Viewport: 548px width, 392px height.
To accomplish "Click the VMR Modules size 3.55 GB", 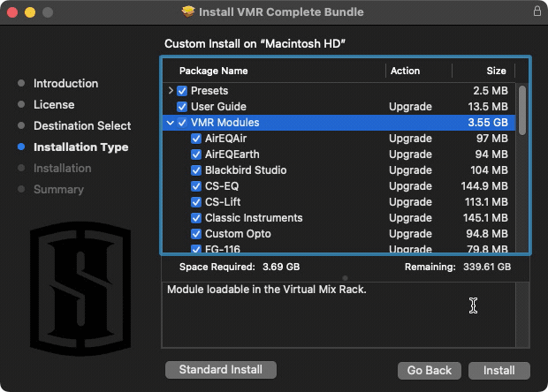I will pos(488,123).
